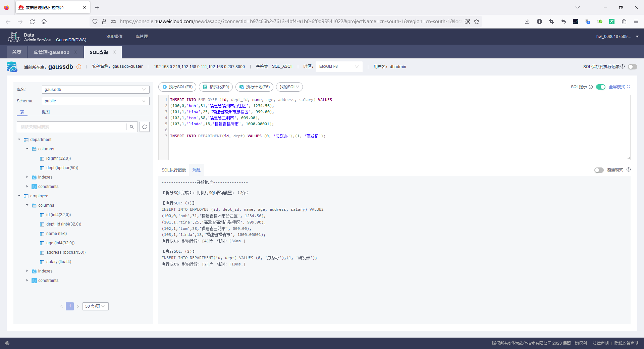Toggle the 覆盖模式 switch
The height and width of the screenshot is (349, 644).
[x=599, y=170]
